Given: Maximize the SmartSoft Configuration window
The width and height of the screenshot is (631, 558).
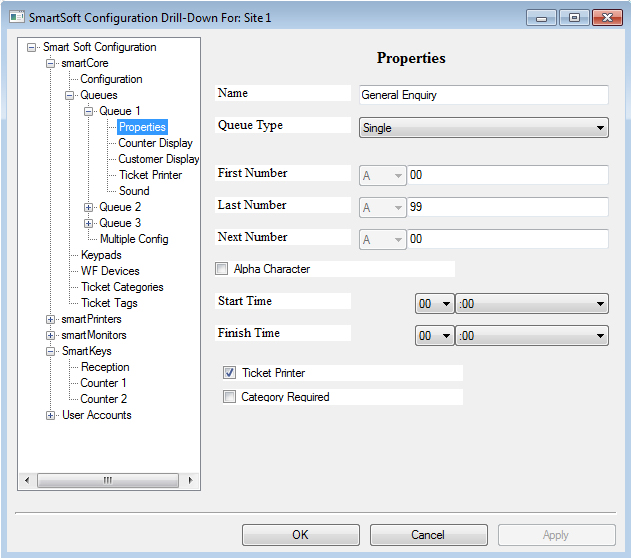Looking at the screenshot, I should click(574, 18).
